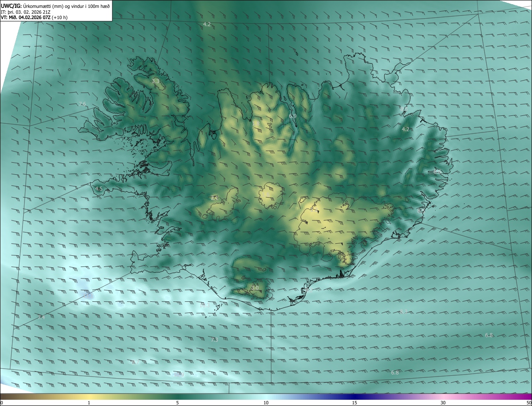Click the 7.4 value label over the sea

coord(41,318)
